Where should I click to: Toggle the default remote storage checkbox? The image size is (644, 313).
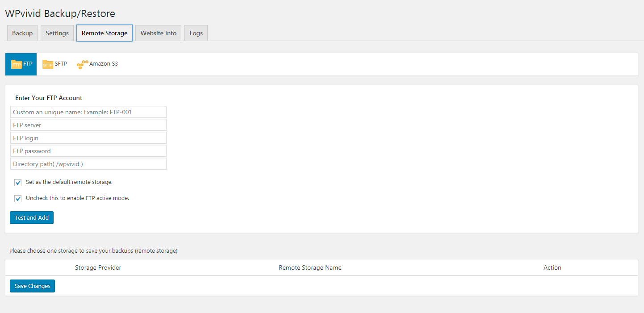[18, 182]
